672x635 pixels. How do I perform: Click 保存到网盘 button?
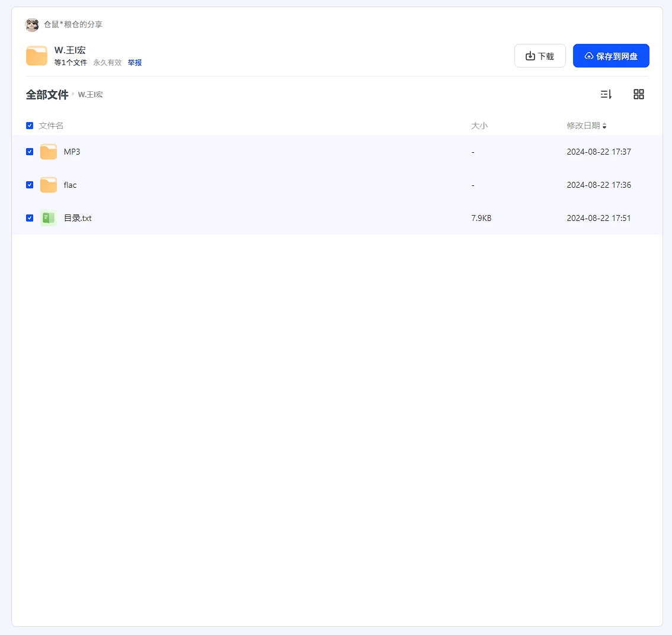pyautogui.click(x=611, y=56)
